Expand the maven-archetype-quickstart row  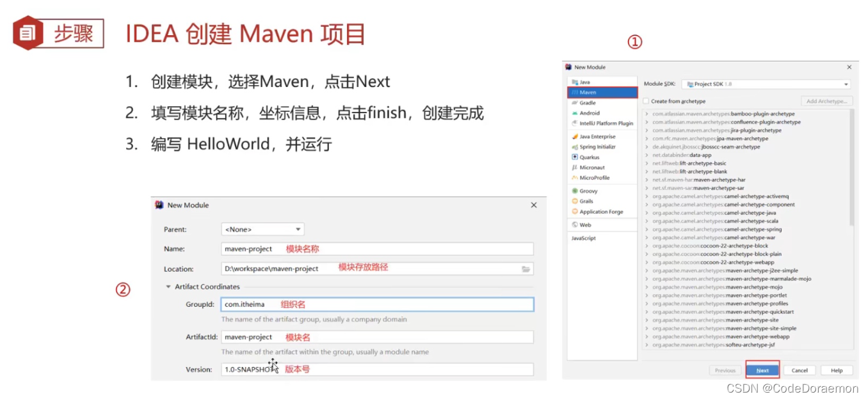click(647, 312)
